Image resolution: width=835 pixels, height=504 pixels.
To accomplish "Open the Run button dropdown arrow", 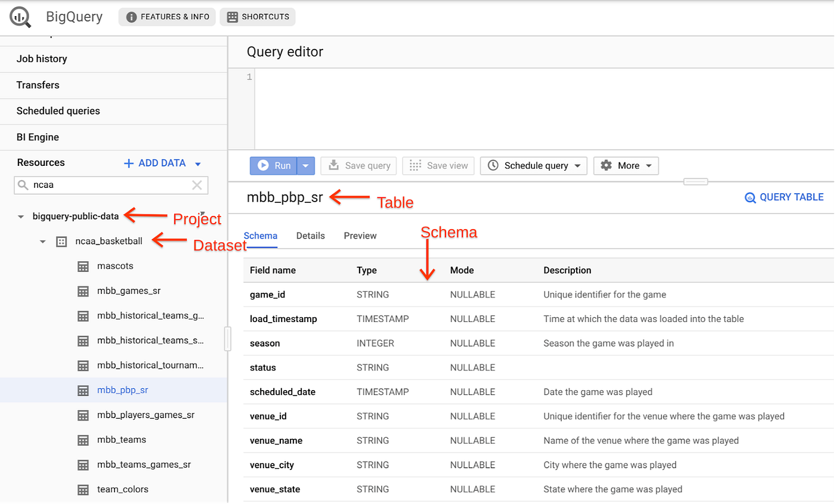I will click(305, 165).
